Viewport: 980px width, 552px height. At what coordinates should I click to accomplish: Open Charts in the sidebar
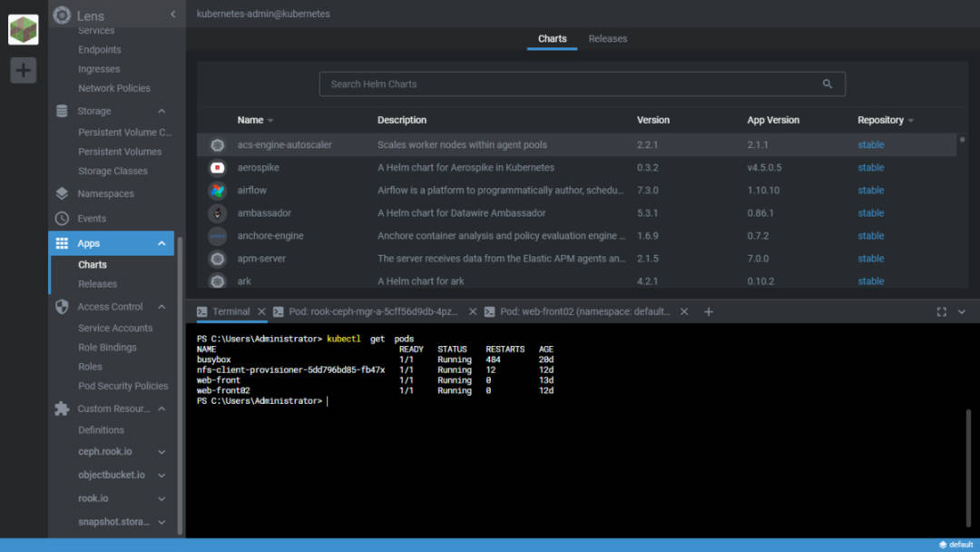[x=93, y=264]
